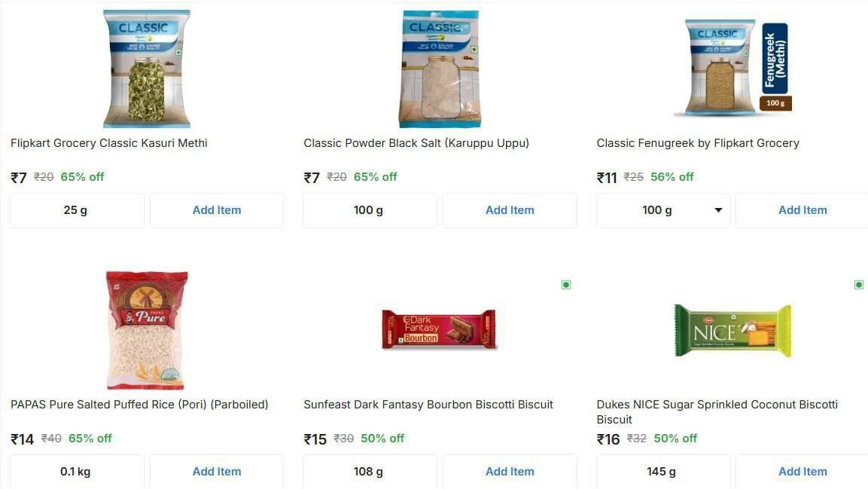868x489 pixels.
Task: Select the 25 g size for Kasuri Methi
Action: [x=76, y=210]
